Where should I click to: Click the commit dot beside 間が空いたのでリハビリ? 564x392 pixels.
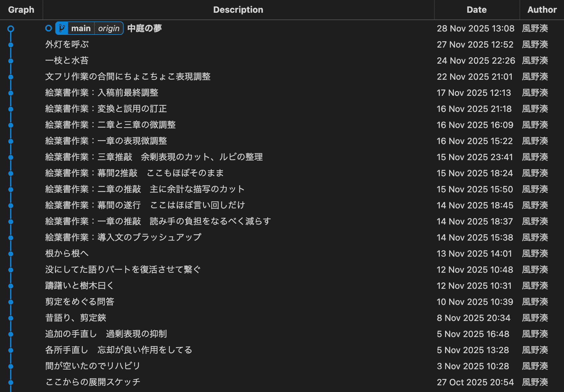tap(11, 366)
